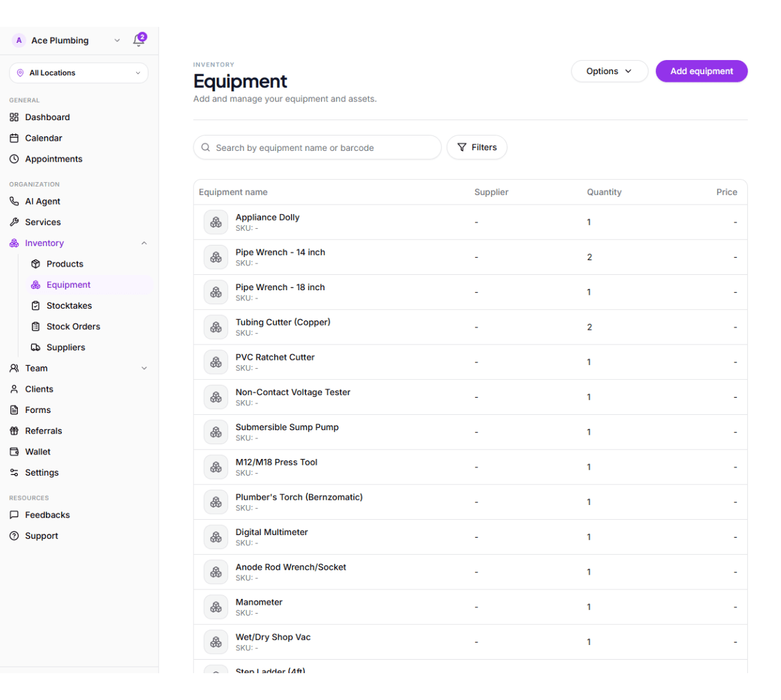The width and height of the screenshot is (781, 700).
Task: Focus the equipment search field
Action: click(x=317, y=148)
